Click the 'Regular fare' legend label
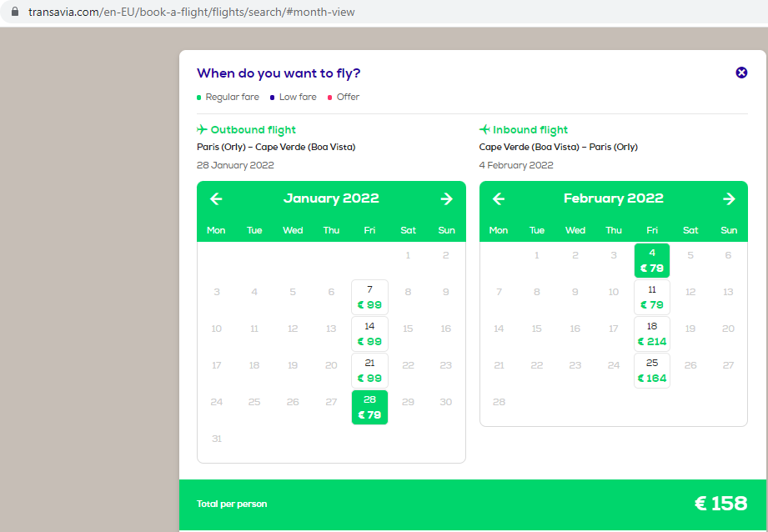Image resolution: width=768 pixels, height=532 pixels. 232,97
